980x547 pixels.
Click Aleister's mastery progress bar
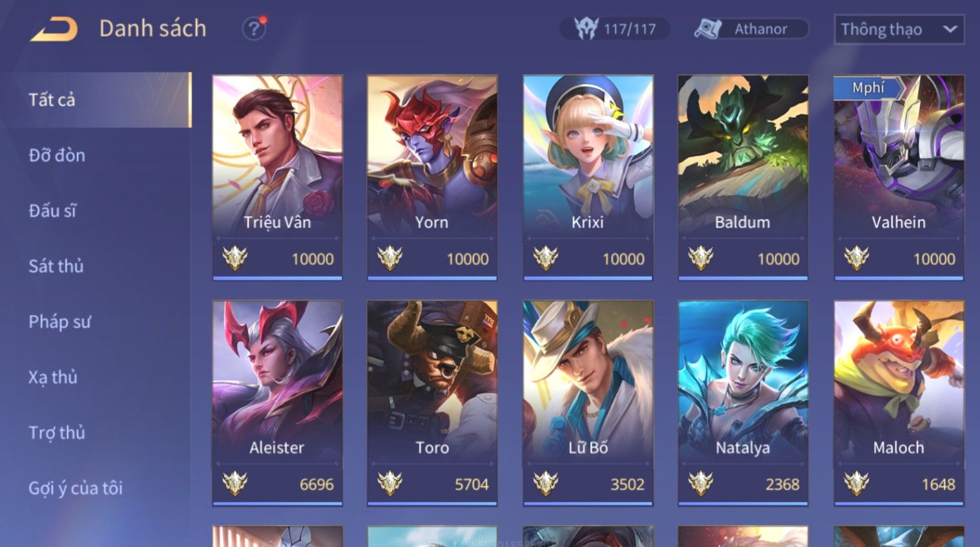(277, 503)
